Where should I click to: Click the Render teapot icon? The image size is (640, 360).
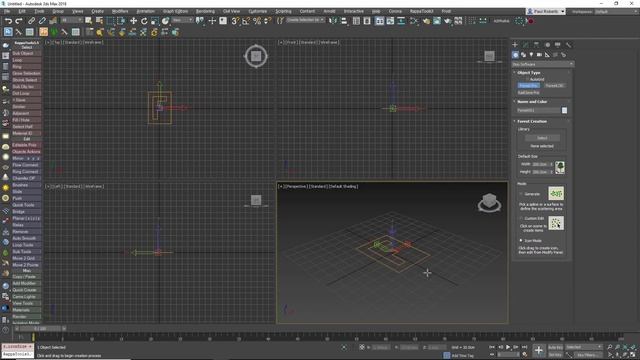point(448,20)
